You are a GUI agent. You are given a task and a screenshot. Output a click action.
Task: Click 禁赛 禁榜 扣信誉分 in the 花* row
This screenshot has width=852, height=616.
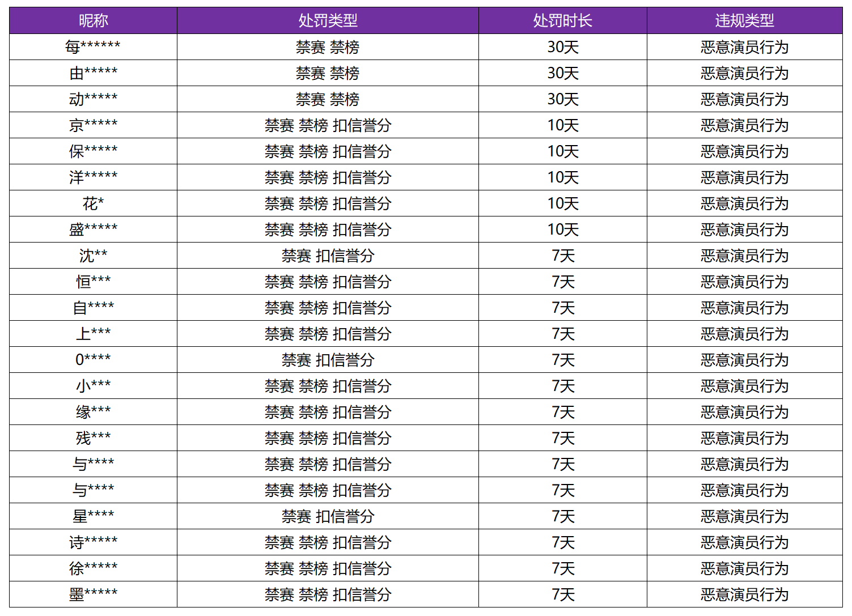coord(328,203)
